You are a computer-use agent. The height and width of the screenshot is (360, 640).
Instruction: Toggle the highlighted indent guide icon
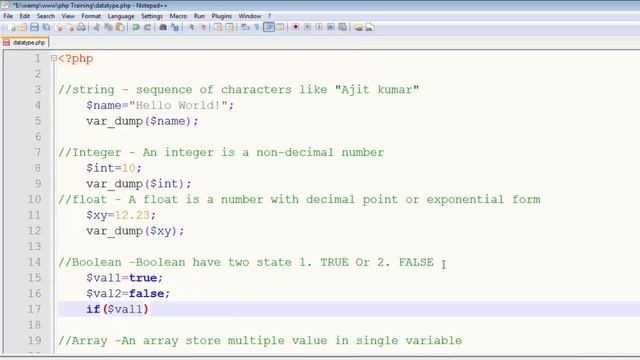coord(269,27)
